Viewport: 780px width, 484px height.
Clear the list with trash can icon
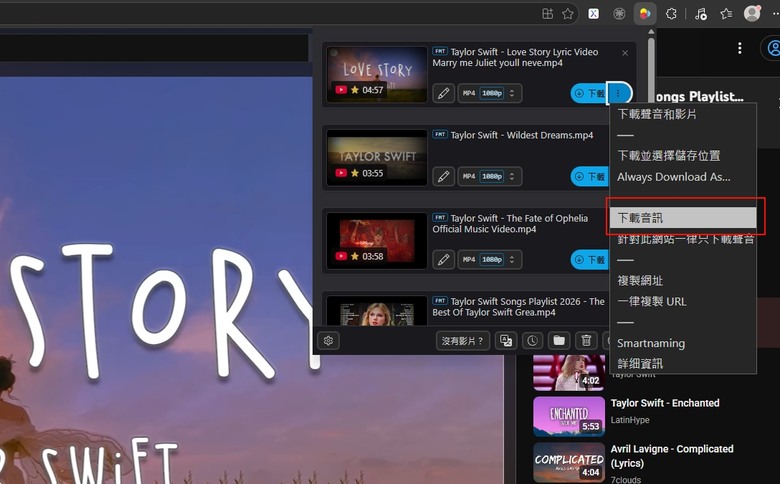pyautogui.click(x=586, y=341)
